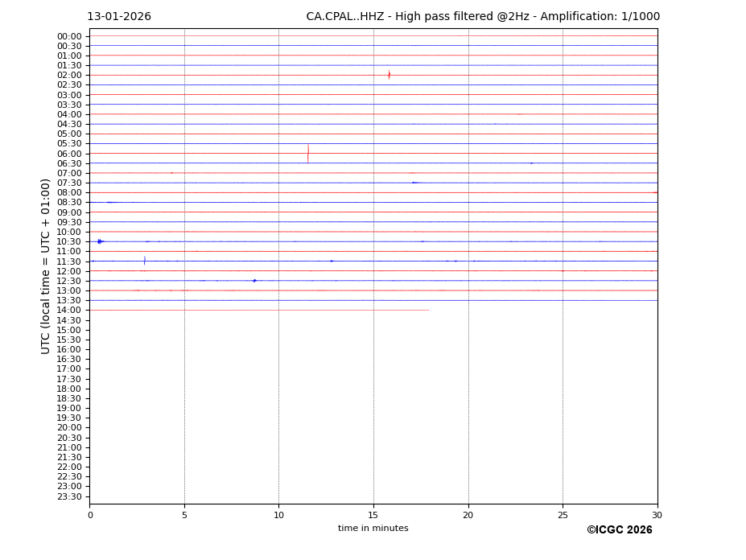Click the tall red spike on the 06:00 trace
The height and width of the screenshot is (560, 746).
tap(307, 153)
